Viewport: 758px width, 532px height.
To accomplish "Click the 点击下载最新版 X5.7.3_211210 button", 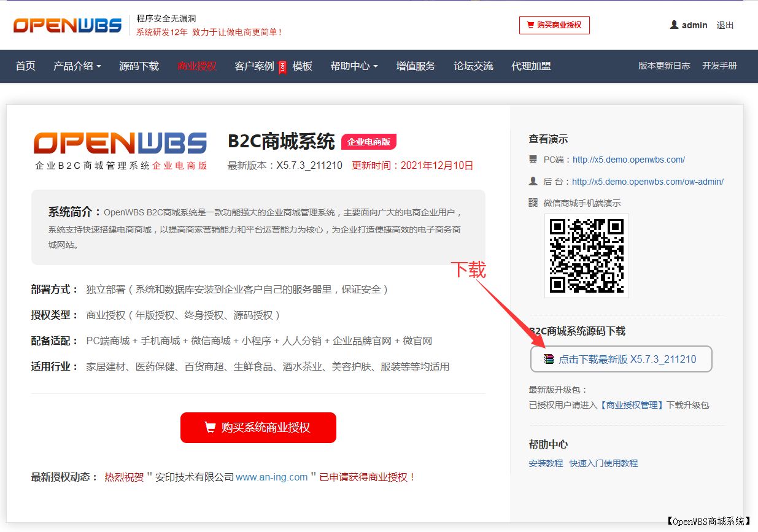I will point(621,359).
